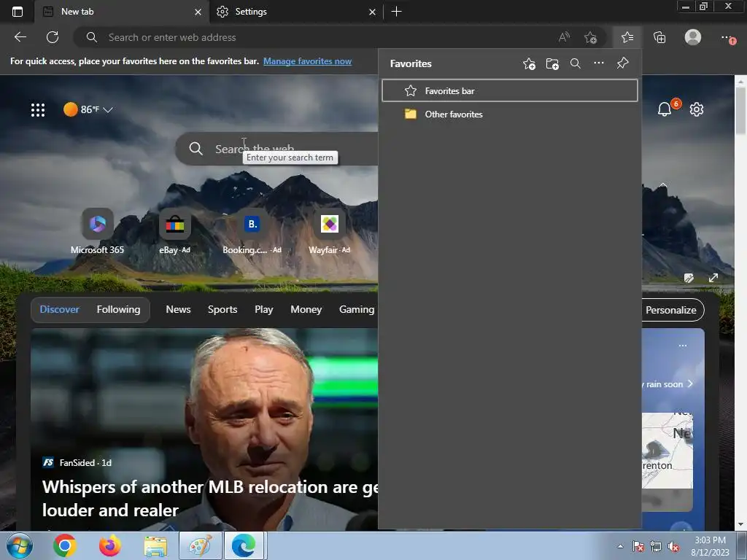This screenshot has height=560, width=747.
Task: Select the Following feed tab
Action: 119,309
